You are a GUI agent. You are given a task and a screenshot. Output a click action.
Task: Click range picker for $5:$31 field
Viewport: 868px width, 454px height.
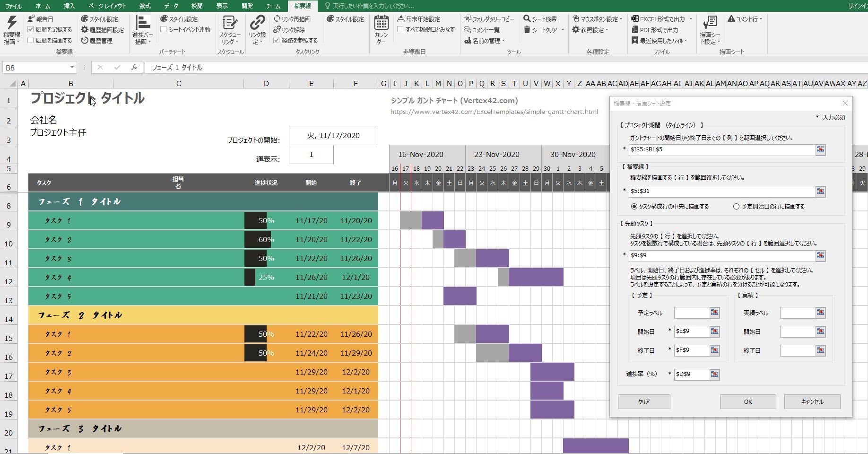tap(821, 192)
